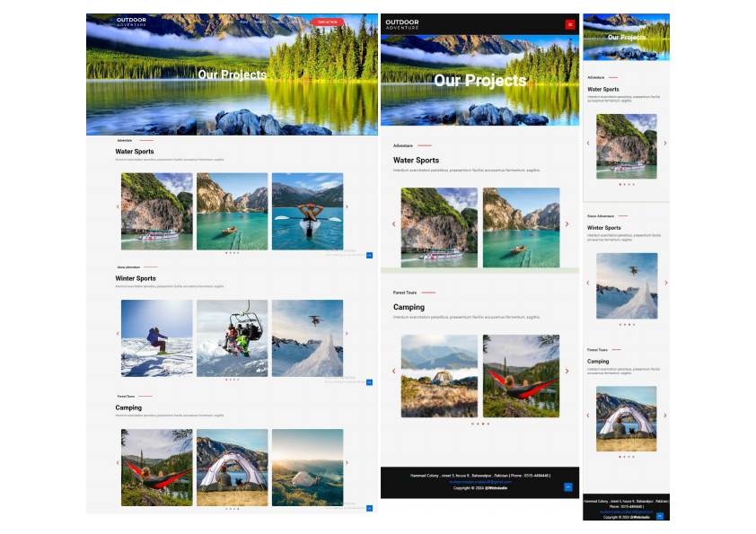This screenshot has height=534, width=756.
Task: Click the Water Sports heading in tablet view
Action: point(416,160)
